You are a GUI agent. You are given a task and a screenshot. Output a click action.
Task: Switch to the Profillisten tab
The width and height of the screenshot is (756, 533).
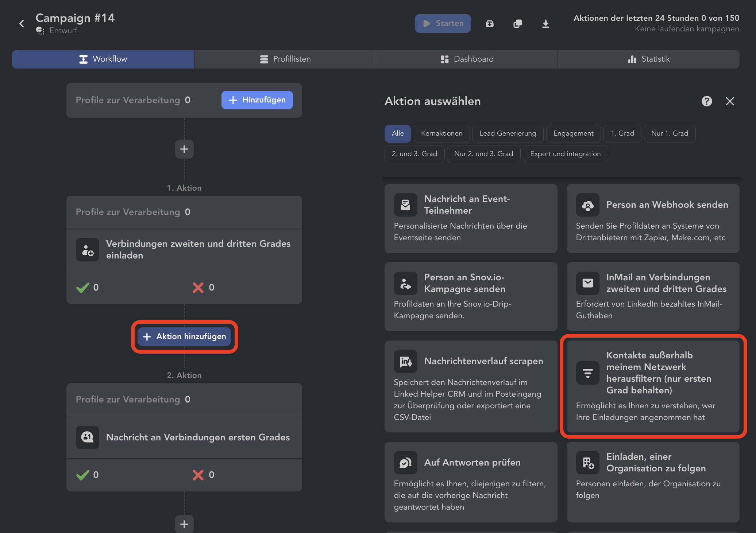click(x=285, y=59)
